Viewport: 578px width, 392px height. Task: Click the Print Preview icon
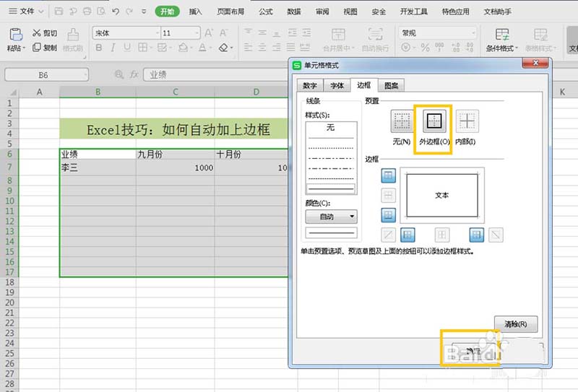point(101,12)
